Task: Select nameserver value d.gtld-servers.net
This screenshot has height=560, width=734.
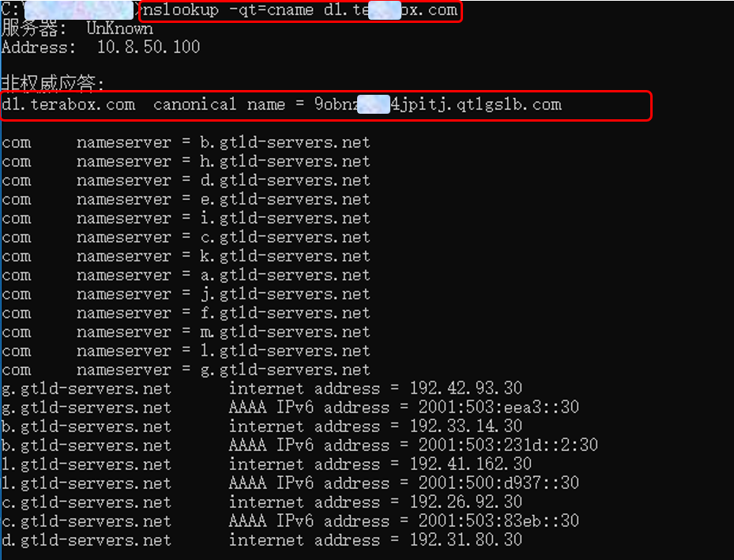Action: click(285, 180)
